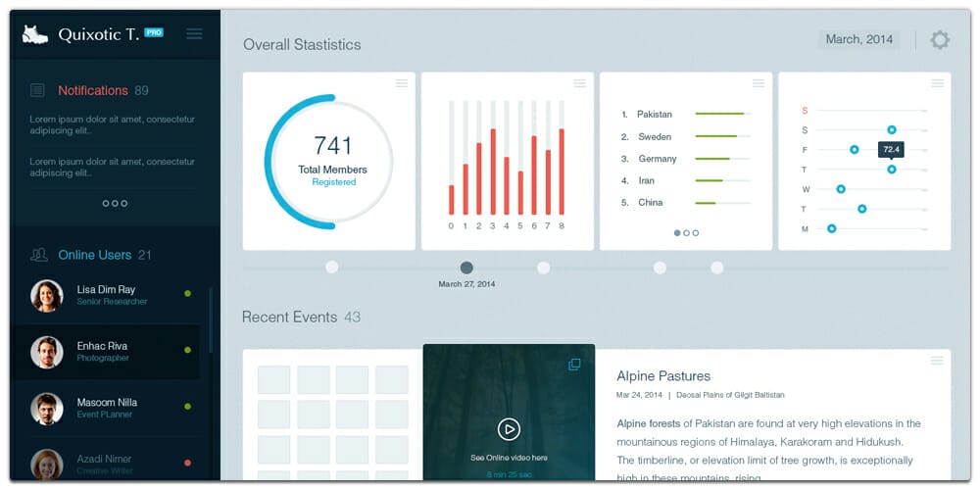
Task: Click the bar labeled 8 in chart
Action: [x=562, y=171]
